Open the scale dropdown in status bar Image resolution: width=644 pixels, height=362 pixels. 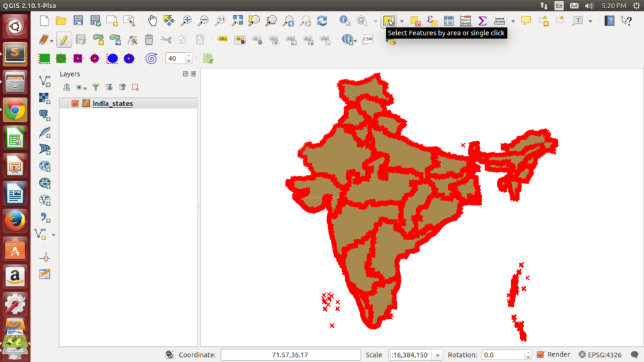click(x=438, y=354)
